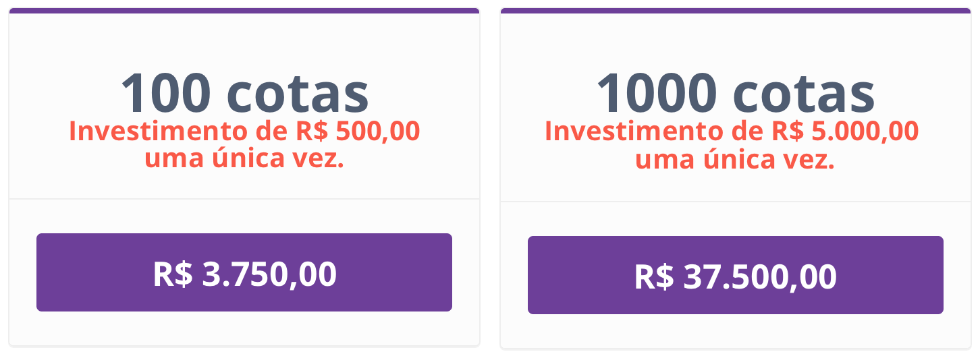This screenshot has height=356, width=980.
Task: Click empty area below the R$ 37.500,00 button
Action: click(736, 332)
